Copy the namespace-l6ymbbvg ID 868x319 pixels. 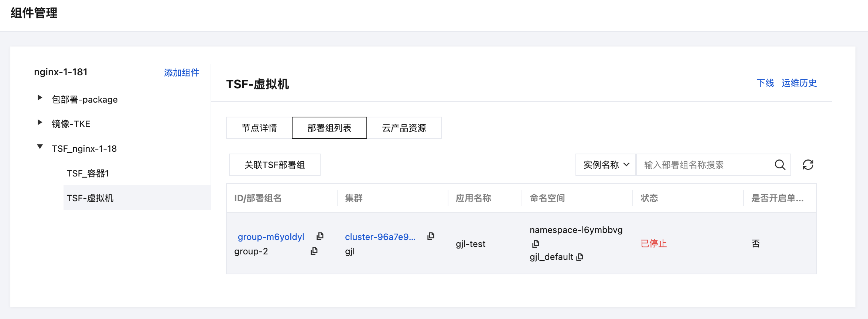pos(536,244)
